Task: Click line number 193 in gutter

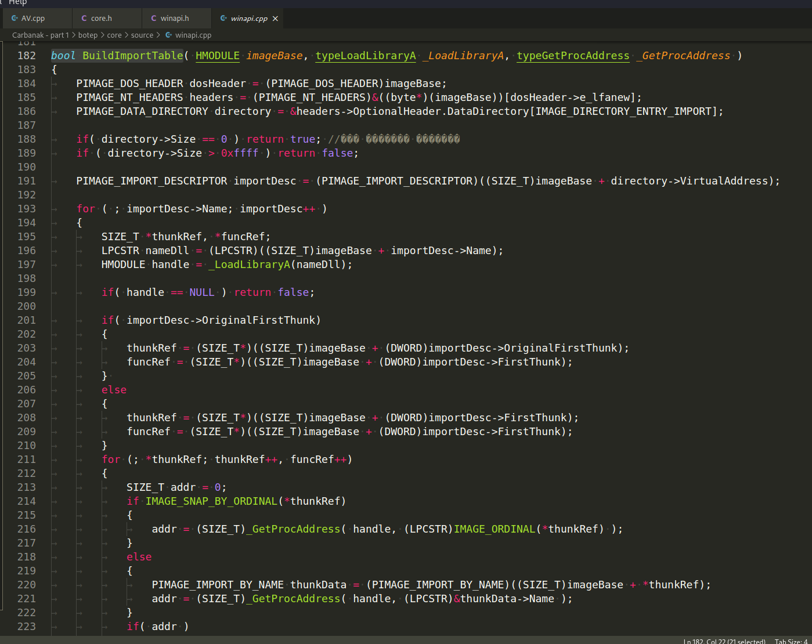Action: click(27, 209)
